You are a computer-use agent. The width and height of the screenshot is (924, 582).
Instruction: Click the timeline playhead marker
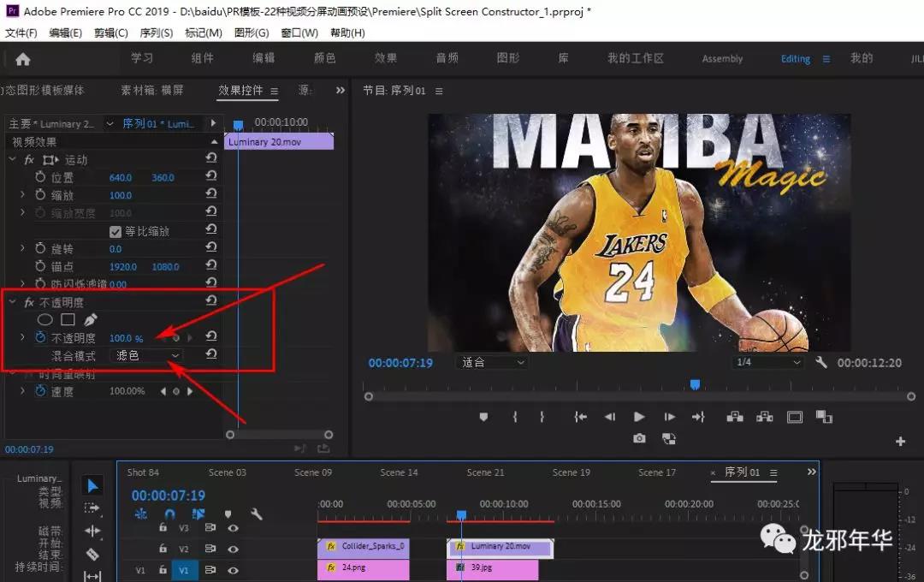point(461,515)
